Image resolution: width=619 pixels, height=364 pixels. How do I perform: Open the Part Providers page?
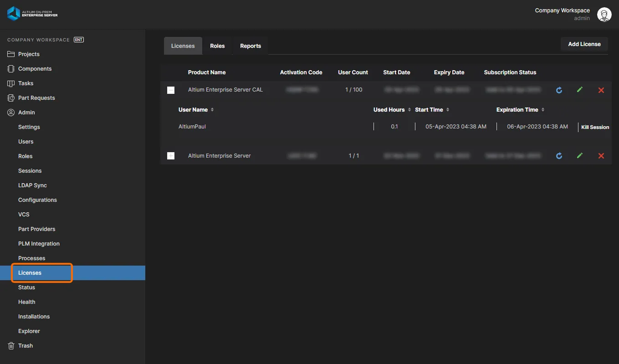pyautogui.click(x=36, y=229)
